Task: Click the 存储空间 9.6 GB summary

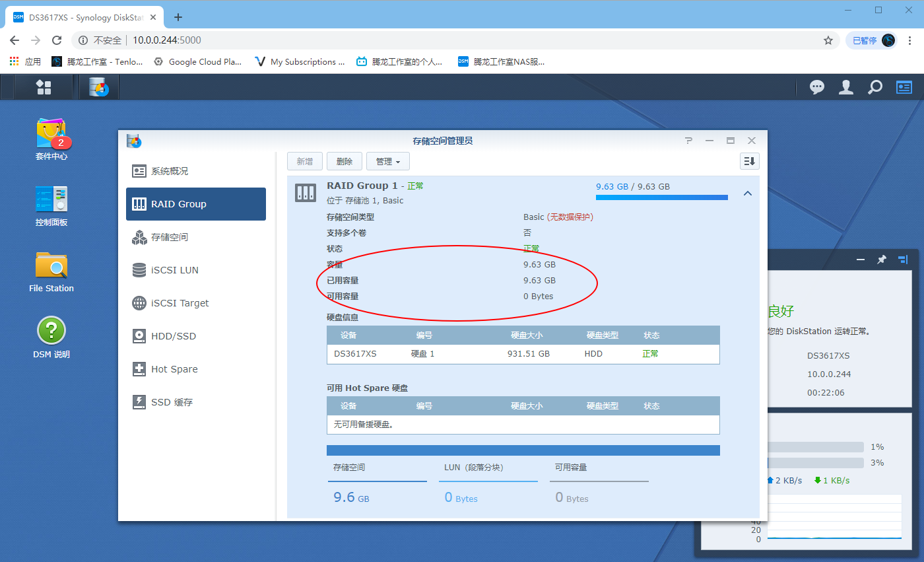Action: coord(378,483)
